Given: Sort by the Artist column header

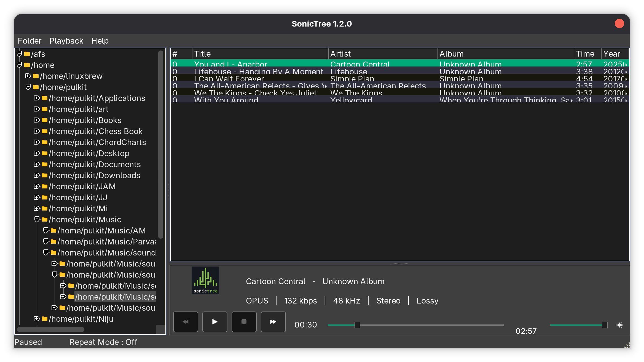Looking at the screenshot, I should [383, 54].
